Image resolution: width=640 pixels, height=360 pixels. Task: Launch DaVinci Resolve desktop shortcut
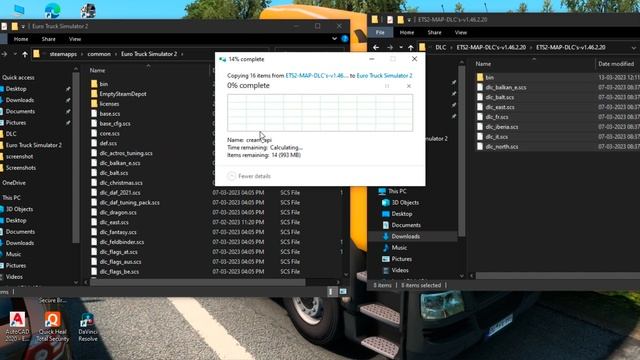click(88, 327)
